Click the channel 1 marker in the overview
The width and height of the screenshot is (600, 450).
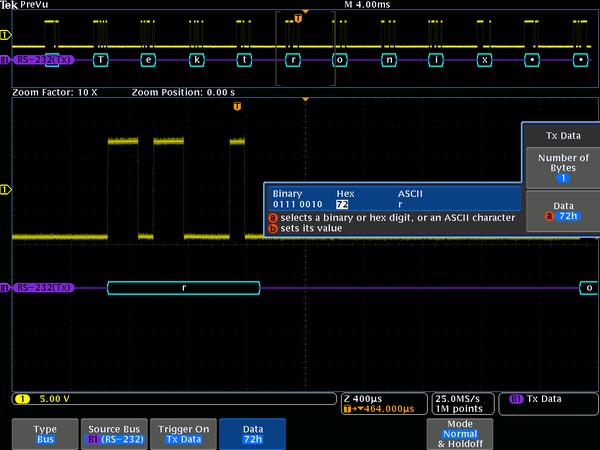pyautogui.click(x=6, y=35)
